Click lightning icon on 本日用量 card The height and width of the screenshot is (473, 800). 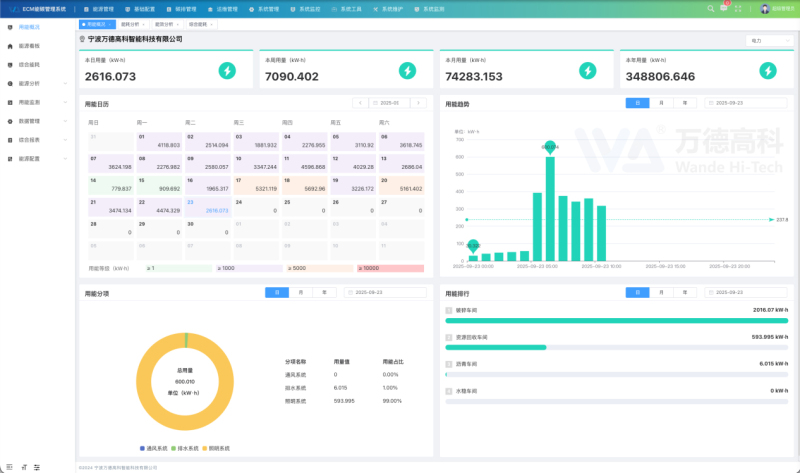tap(227, 70)
